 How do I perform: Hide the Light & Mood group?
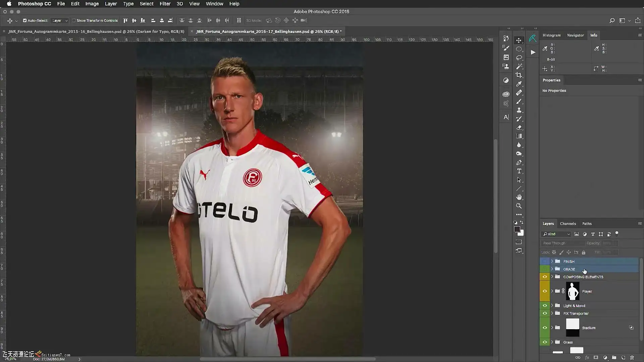[545, 306]
